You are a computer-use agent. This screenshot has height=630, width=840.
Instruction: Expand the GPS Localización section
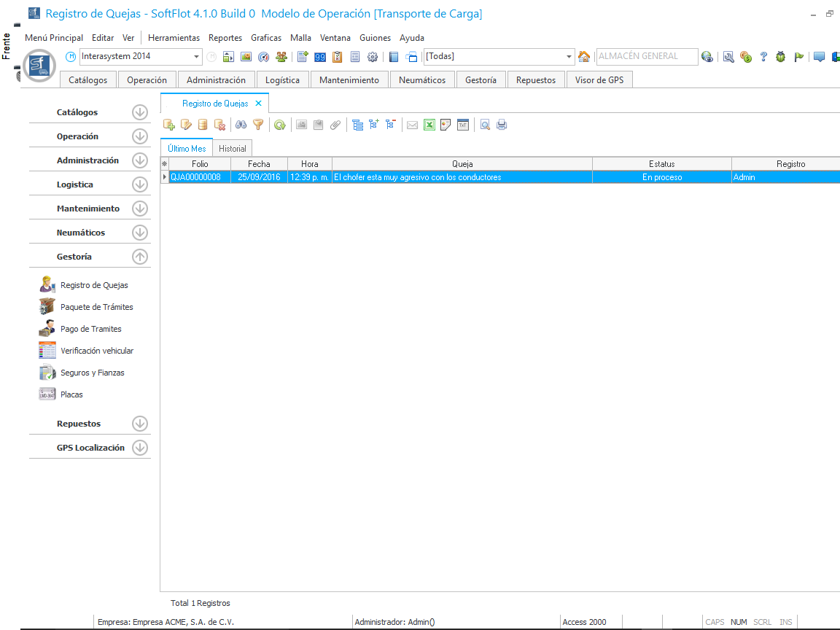pos(140,448)
